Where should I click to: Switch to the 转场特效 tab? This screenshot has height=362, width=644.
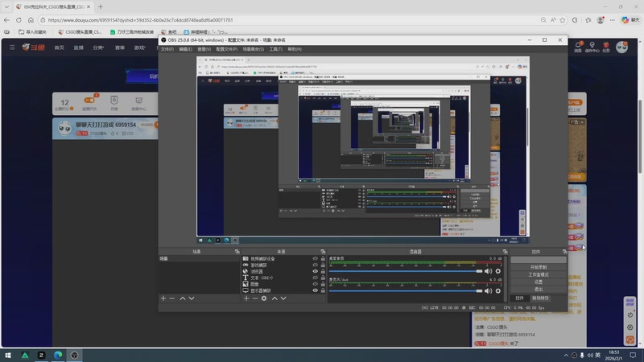[540, 298]
